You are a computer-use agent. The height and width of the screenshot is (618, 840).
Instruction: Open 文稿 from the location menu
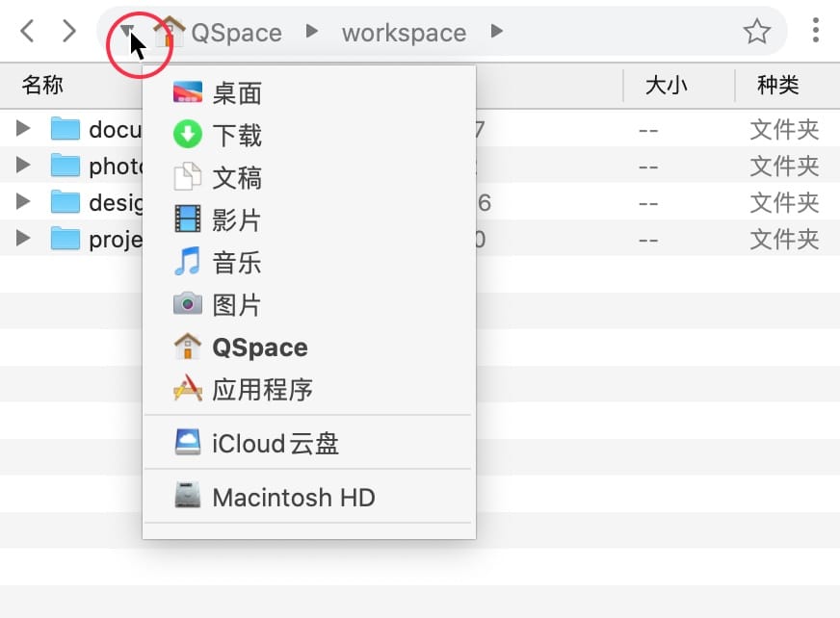pos(237,178)
